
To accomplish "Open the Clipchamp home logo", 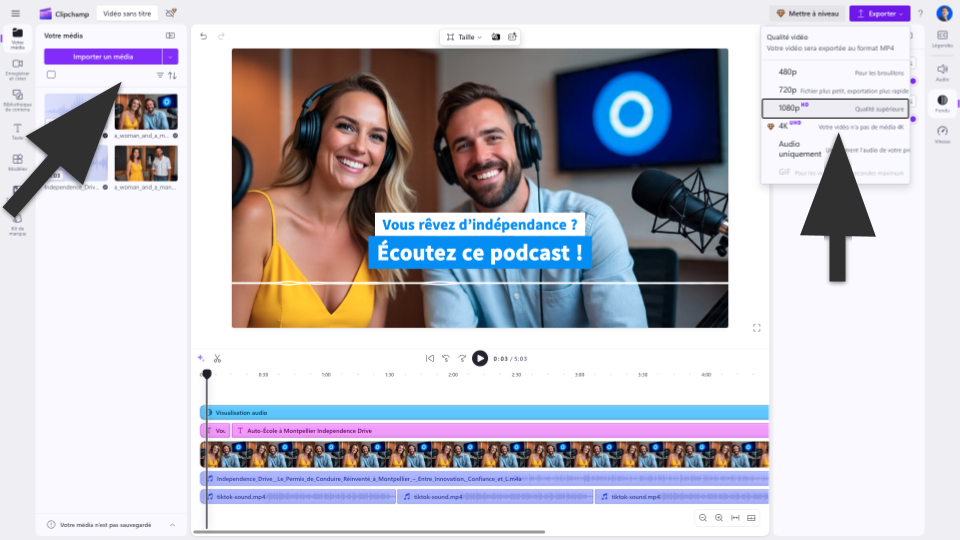I will click(x=64, y=13).
